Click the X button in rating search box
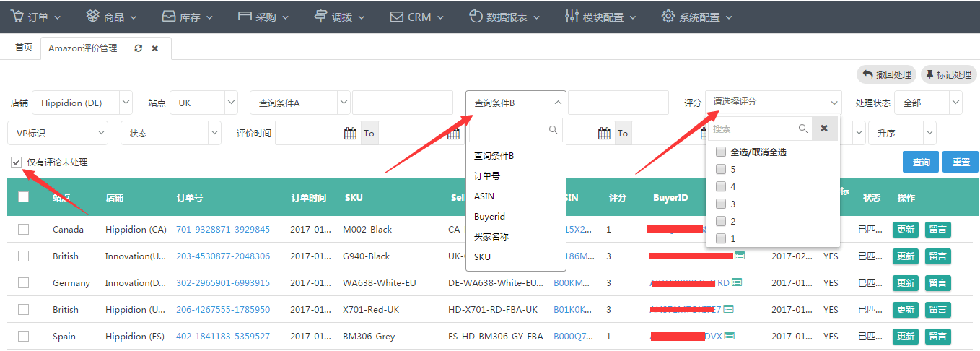The image size is (980, 351). 824,129
